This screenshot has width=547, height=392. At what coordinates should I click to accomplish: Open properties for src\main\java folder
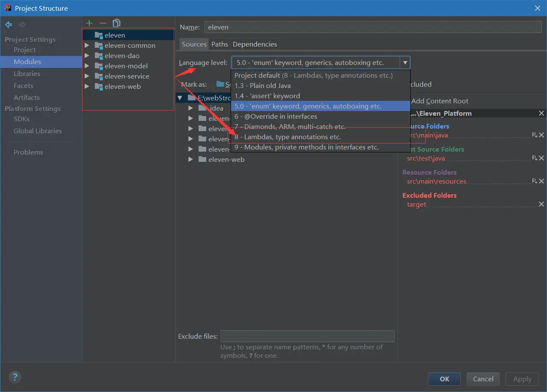point(534,135)
